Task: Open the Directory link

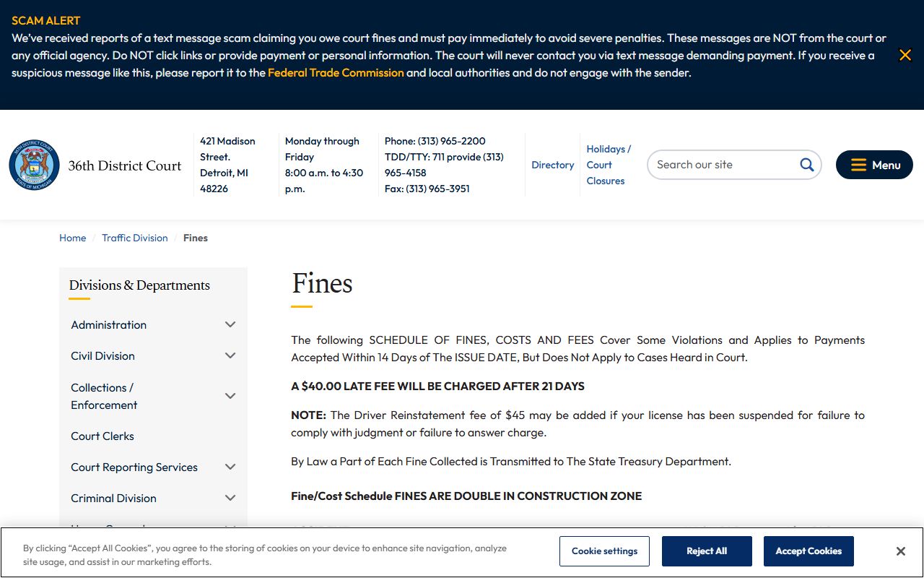Action: (x=553, y=165)
